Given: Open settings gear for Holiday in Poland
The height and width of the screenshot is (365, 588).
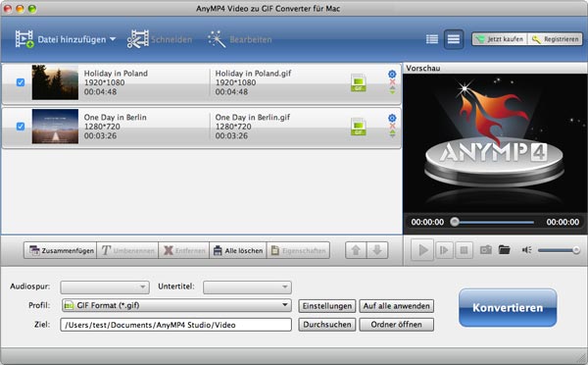Looking at the screenshot, I should pos(392,74).
